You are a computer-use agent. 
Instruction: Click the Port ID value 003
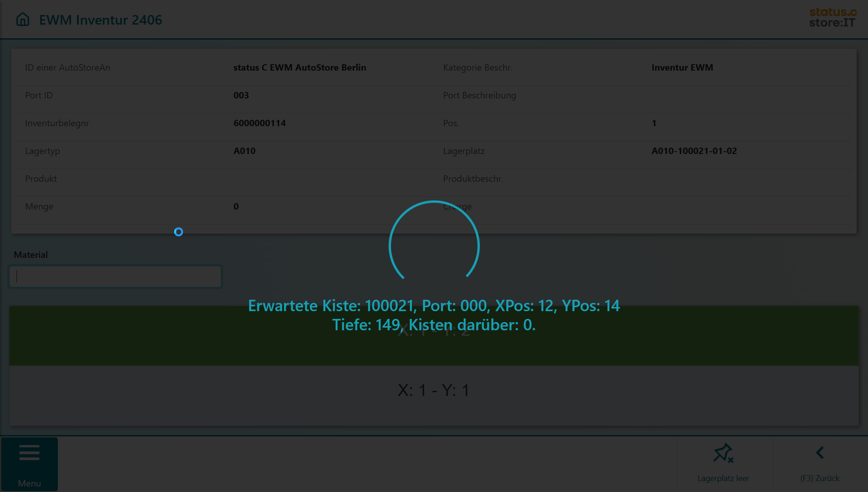pos(241,95)
